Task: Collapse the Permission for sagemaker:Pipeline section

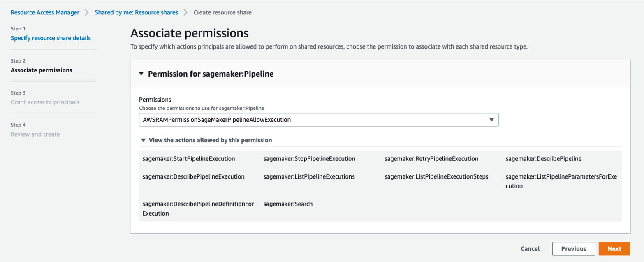Action: point(141,74)
